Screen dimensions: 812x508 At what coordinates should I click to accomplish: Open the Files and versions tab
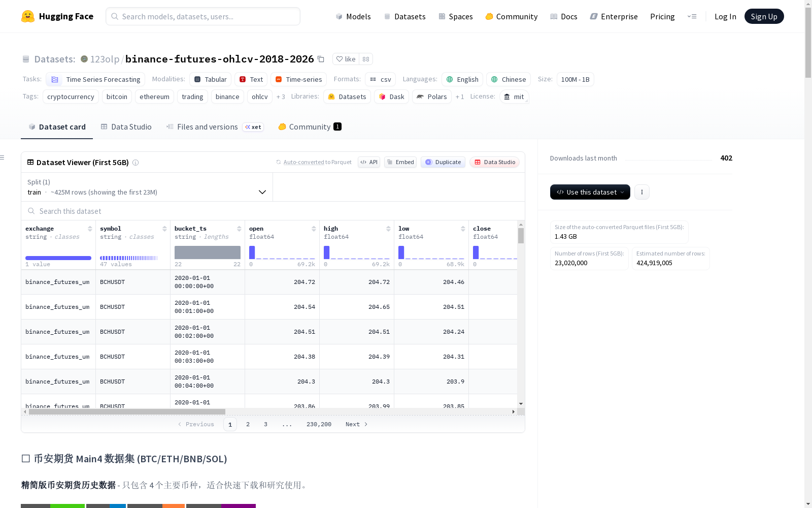pyautogui.click(x=214, y=127)
